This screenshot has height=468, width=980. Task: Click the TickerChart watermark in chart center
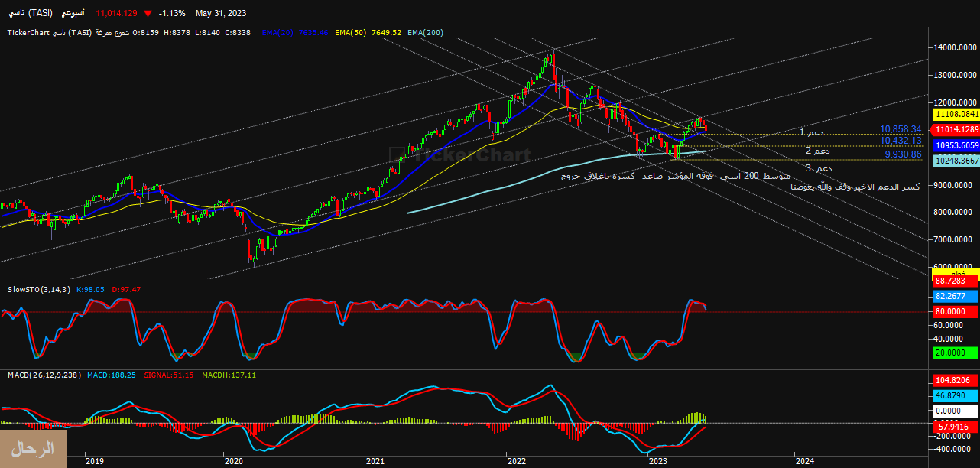click(x=460, y=155)
